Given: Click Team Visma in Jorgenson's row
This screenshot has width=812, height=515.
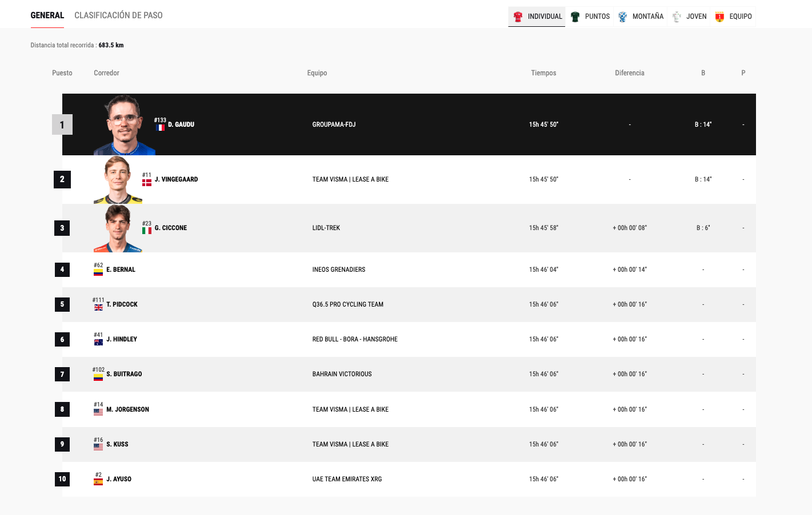Looking at the screenshot, I should [x=350, y=409].
